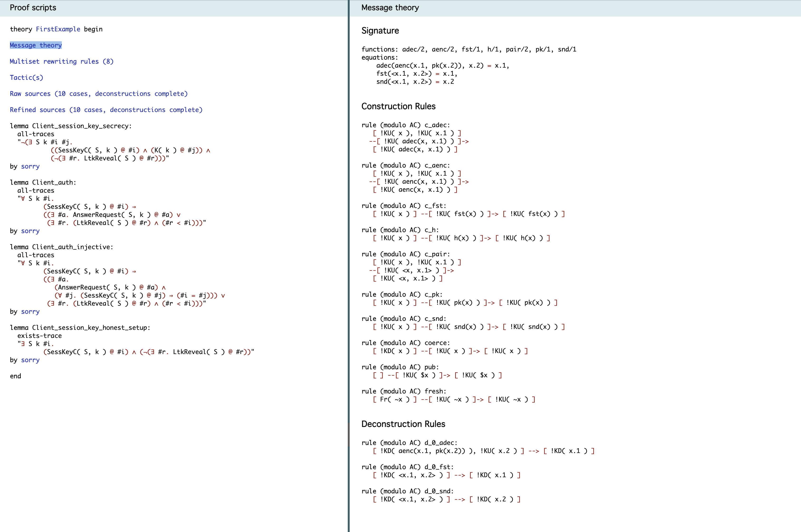Click the vertical pane divider bar
Image resolution: width=801 pixels, height=532 pixels.
click(x=348, y=266)
